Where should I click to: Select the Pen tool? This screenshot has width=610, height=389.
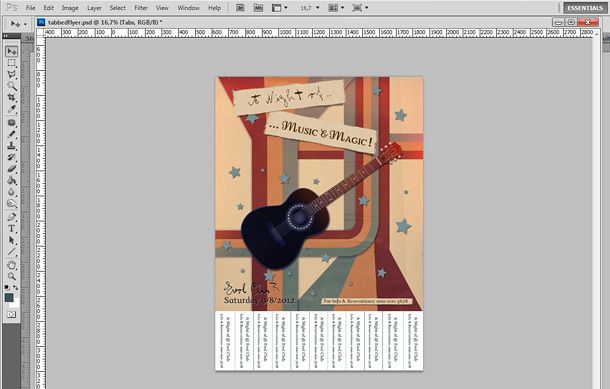pyautogui.click(x=12, y=217)
